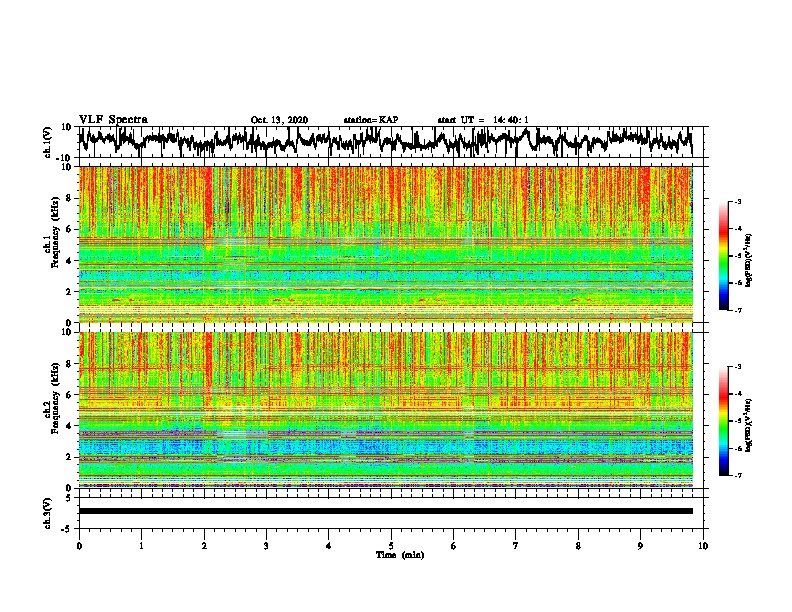
Task: Click the "VLF Spectra" plot title
Action: [113, 120]
